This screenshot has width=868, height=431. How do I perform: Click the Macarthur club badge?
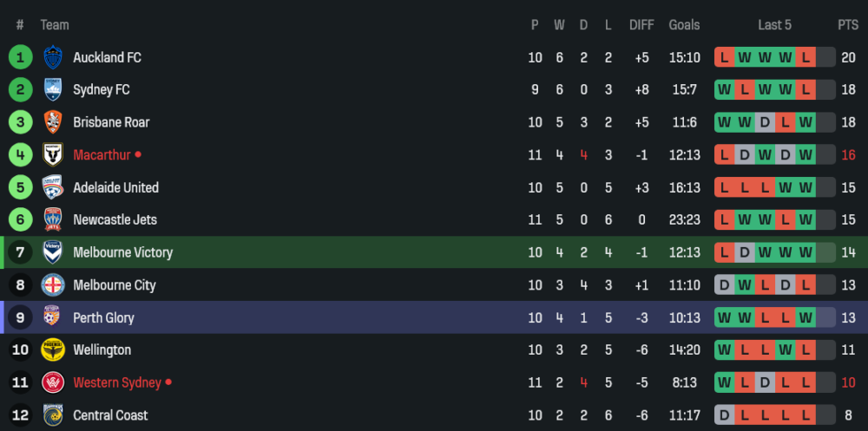pos(54,154)
